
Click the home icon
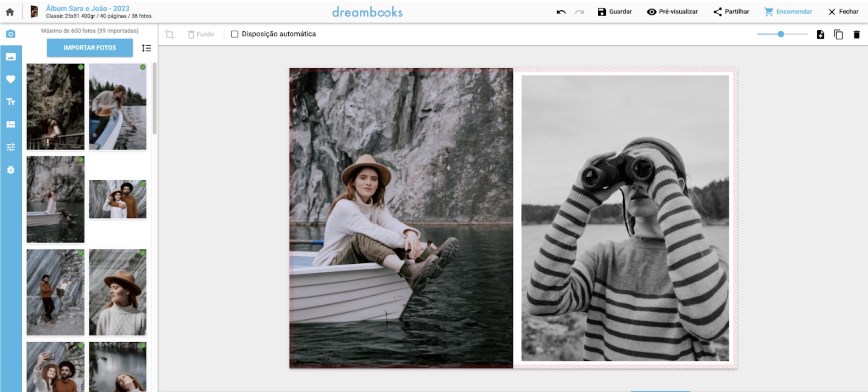(x=10, y=12)
